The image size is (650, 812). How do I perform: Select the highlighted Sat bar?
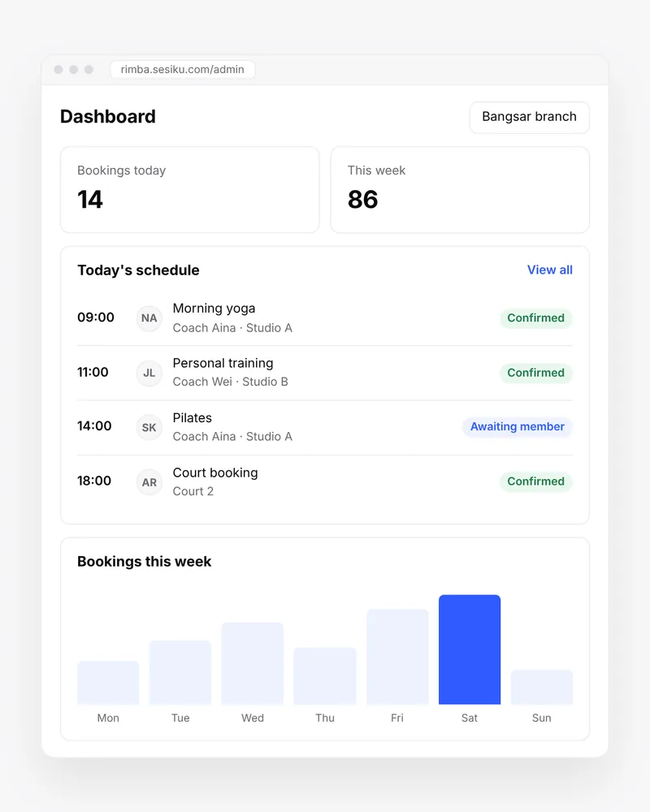(x=470, y=650)
